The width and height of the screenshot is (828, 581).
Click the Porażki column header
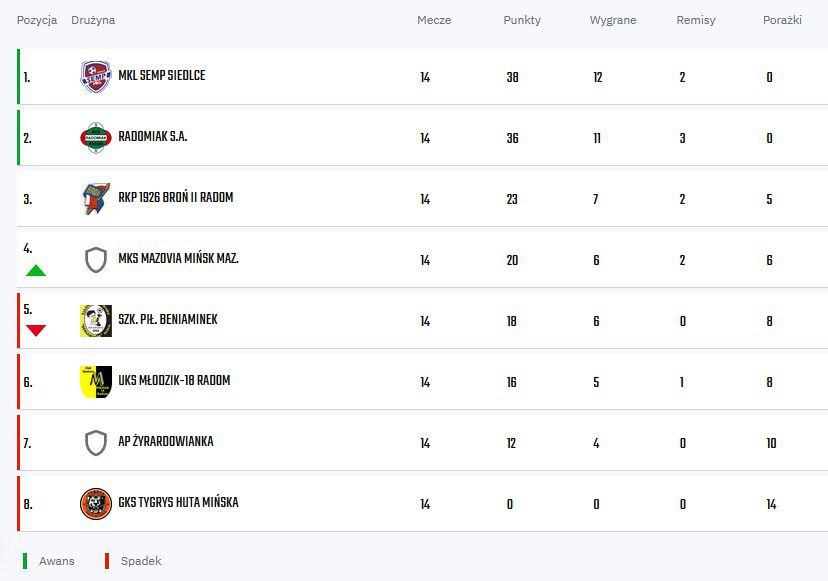(782, 20)
